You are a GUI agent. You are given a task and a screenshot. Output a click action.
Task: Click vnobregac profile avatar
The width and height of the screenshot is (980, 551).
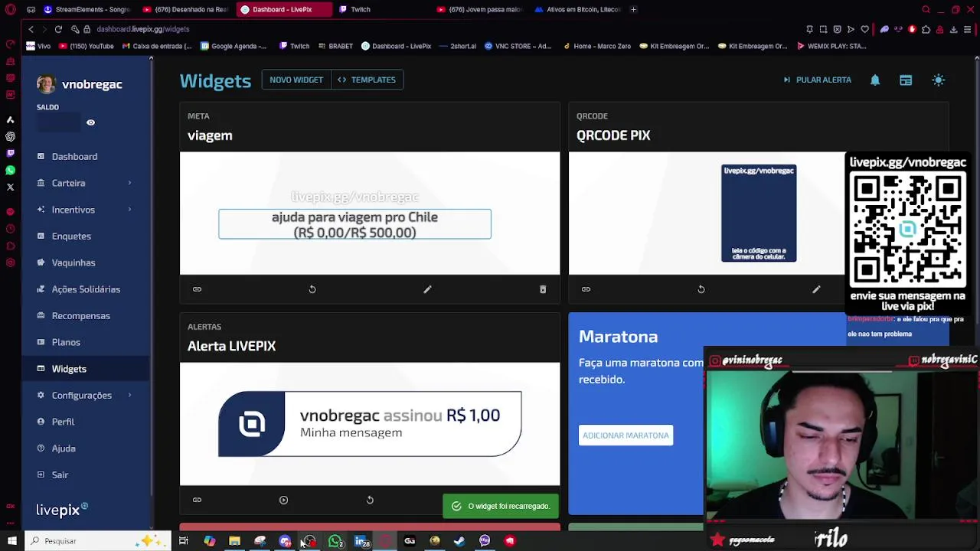pos(46,84)
